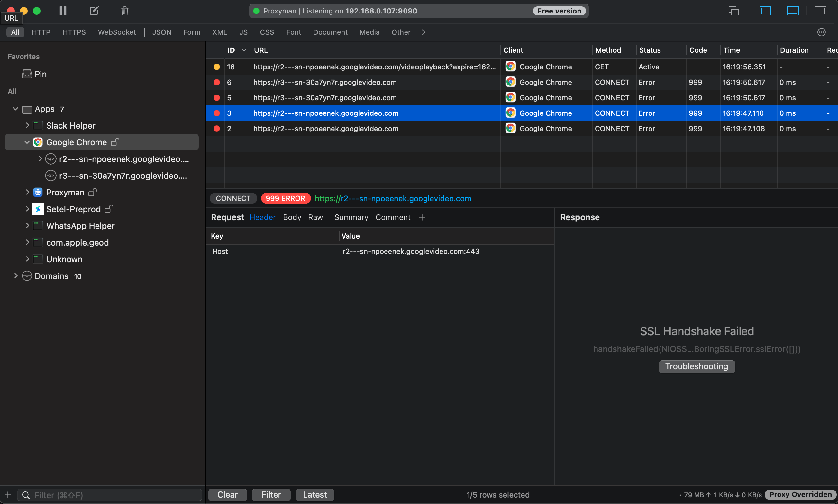Toggle SSL proxying lock for Setel-Preprod

click(x=109, y=209)
